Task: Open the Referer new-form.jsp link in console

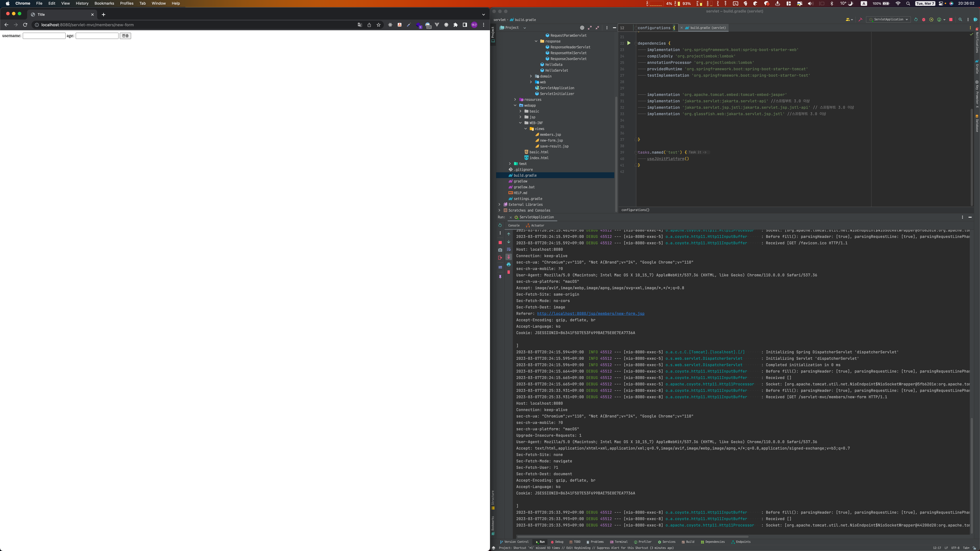Action: 590,314
